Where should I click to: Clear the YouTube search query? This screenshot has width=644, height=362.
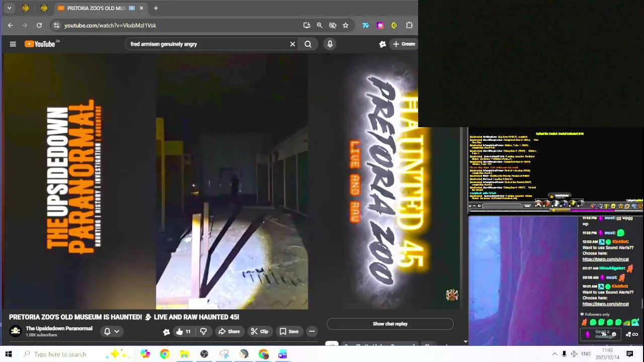(292, 44)
